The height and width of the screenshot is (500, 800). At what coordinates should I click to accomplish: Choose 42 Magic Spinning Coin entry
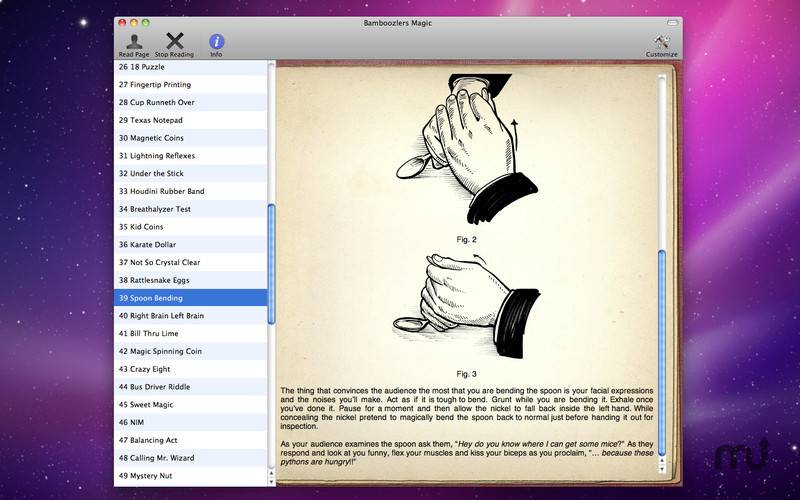coord(190,351)
